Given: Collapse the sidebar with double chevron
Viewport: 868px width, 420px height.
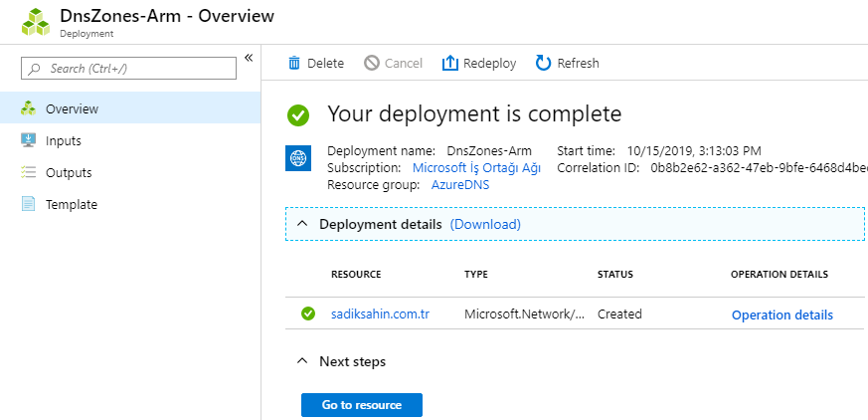Looking at the screenshot, I should pos(249,58).
